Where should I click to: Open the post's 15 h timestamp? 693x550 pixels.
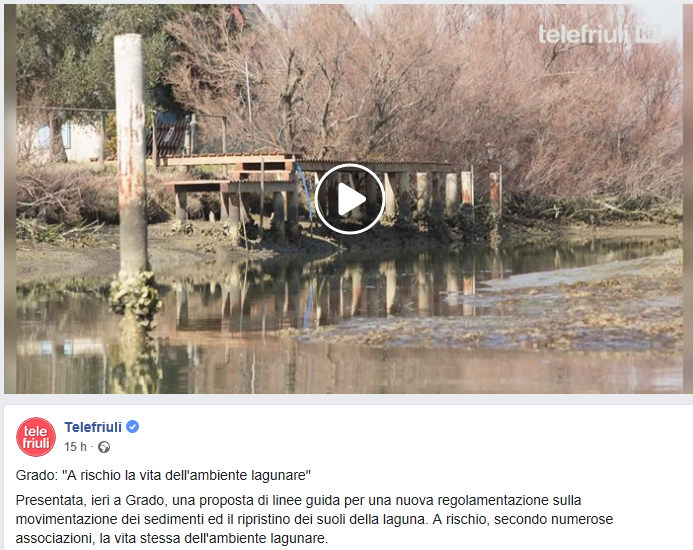(x=75, y=447)
